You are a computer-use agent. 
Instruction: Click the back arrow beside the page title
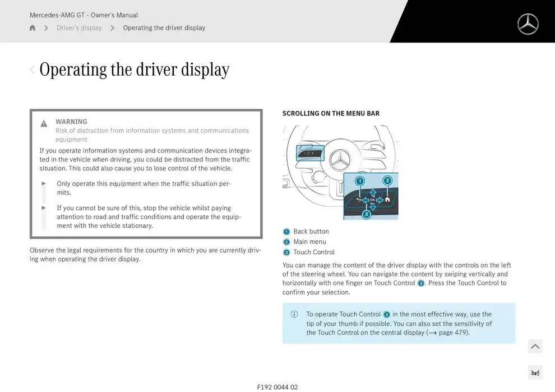[x=32, y=69]
